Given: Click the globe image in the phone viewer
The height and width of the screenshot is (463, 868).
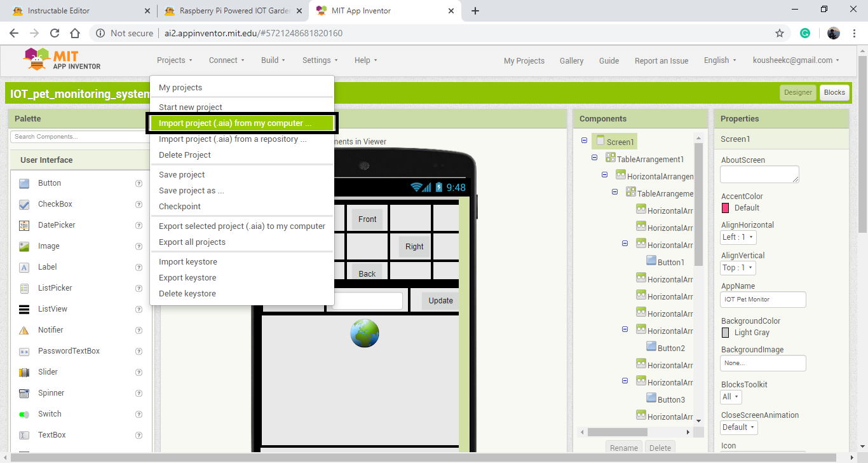Looking at the screenshot, I should 364,333.
